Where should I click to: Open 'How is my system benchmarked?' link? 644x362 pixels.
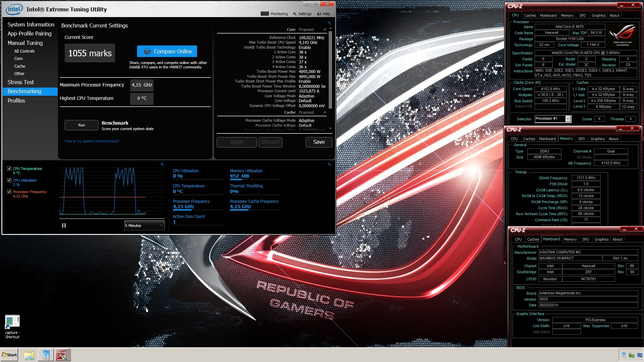click(x=92, y=141)
